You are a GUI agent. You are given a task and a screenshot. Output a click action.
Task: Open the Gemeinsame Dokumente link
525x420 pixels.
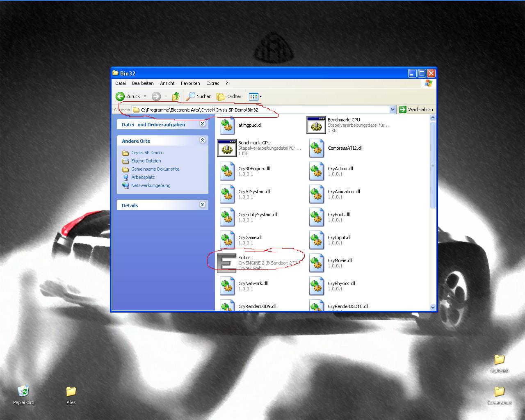tap(155, 169)
